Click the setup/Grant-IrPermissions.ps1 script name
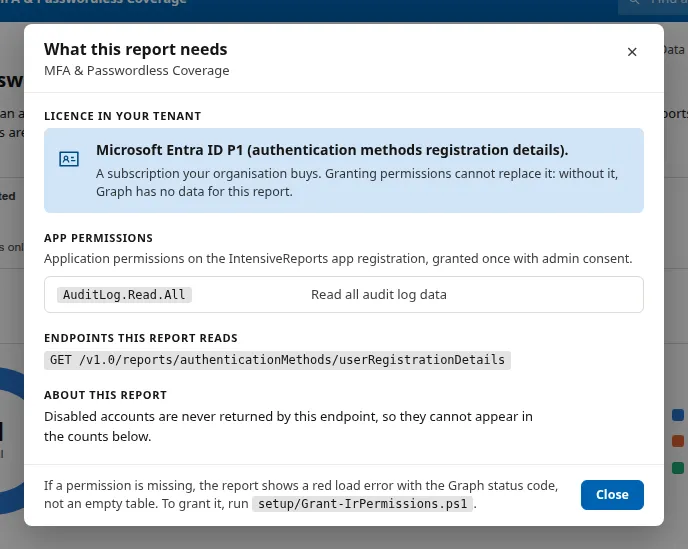 362,504
